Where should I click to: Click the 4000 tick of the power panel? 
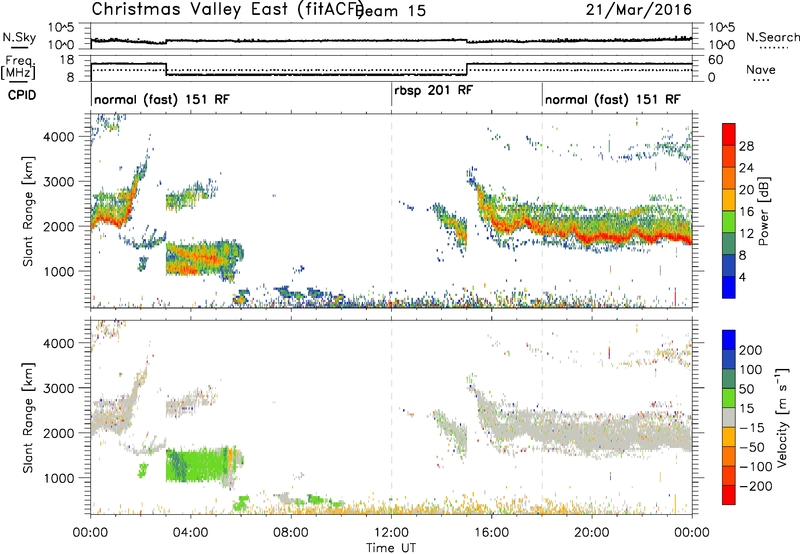tap(58, 137)
